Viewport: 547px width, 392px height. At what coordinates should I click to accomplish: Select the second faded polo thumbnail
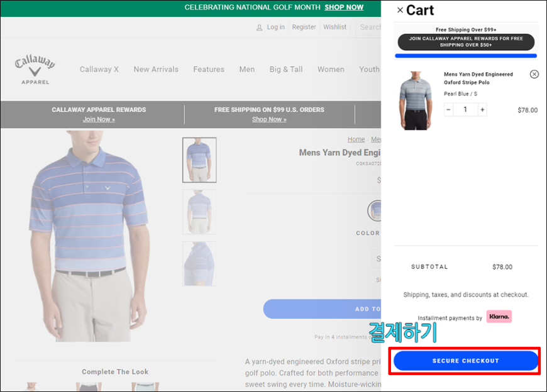tap(199, 212)
